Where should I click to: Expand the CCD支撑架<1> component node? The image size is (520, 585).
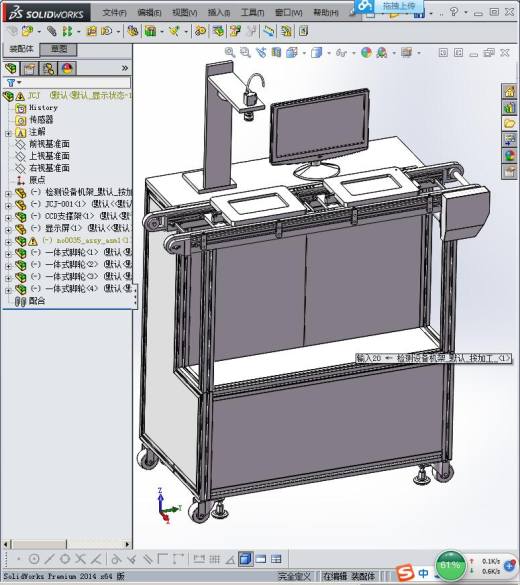[8, 217]
